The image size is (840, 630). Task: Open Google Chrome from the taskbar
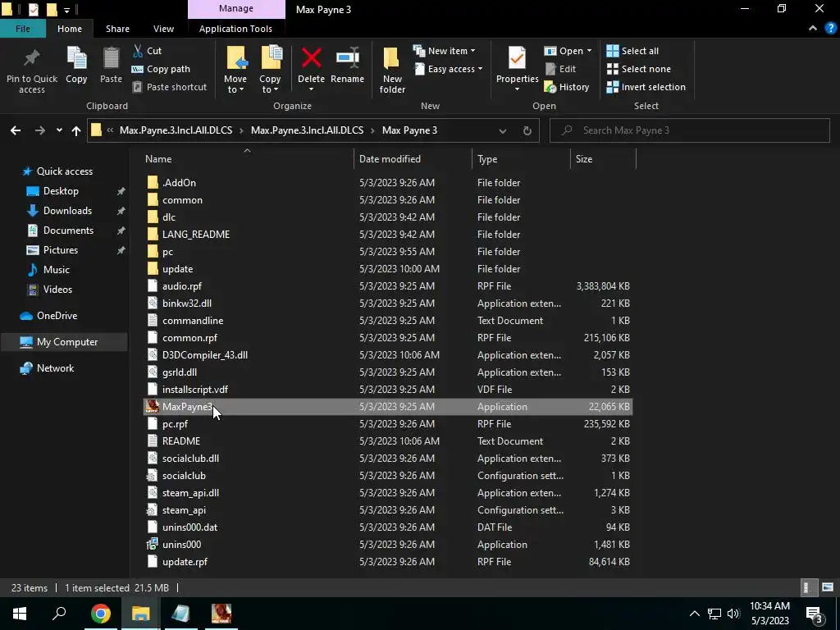100,614
